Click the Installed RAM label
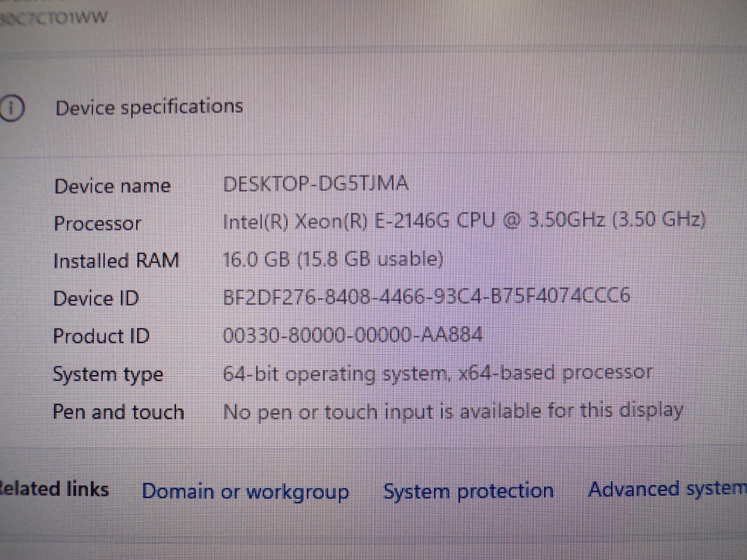The width and height of the screenshot is (747, 560). [116, 261]
